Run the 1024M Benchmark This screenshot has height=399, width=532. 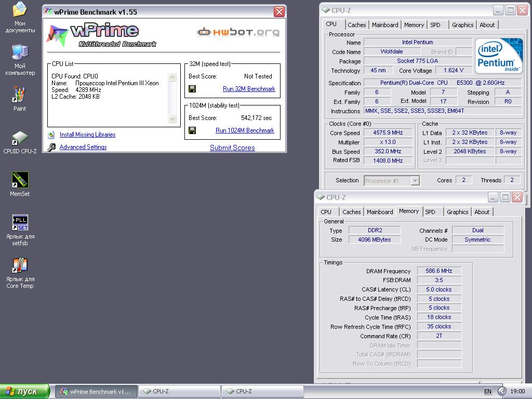245,130
